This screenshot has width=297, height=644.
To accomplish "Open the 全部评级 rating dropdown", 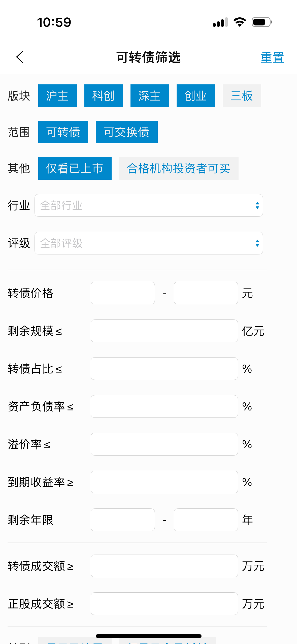I will pos(149,243).
